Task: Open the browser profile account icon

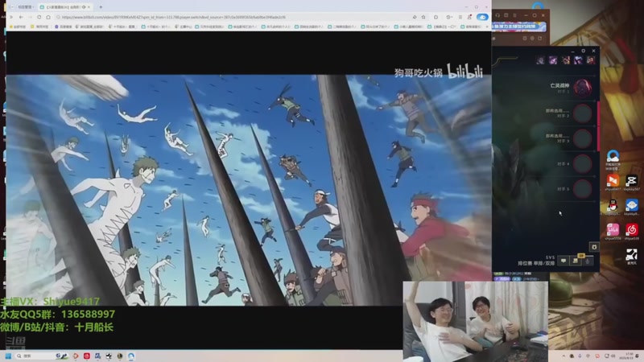Action: 469,17
